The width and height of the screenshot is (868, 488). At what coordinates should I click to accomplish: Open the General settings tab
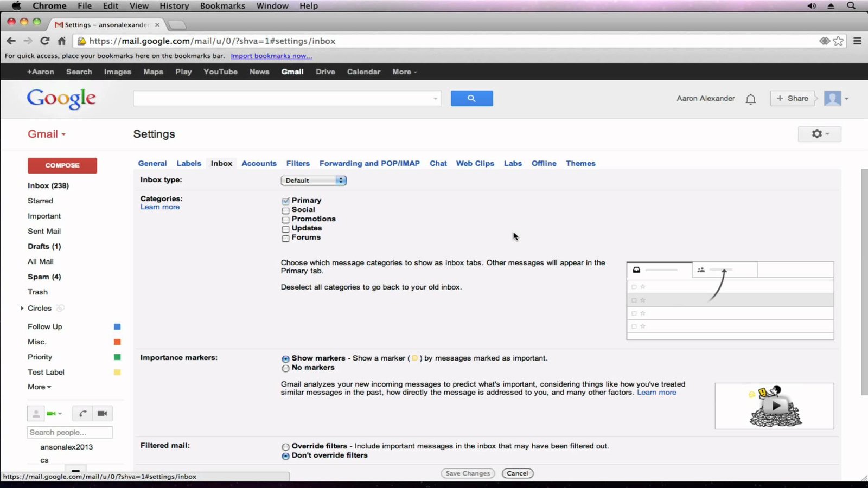(152, 163)
